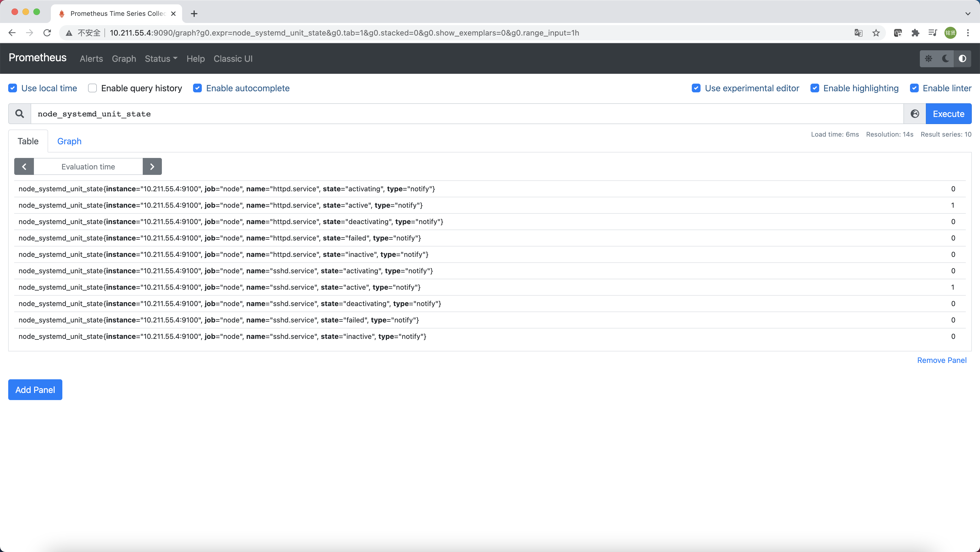Switch to the Graph tab in the panel
The image size is (980, 552).
[x=69, y=141]
